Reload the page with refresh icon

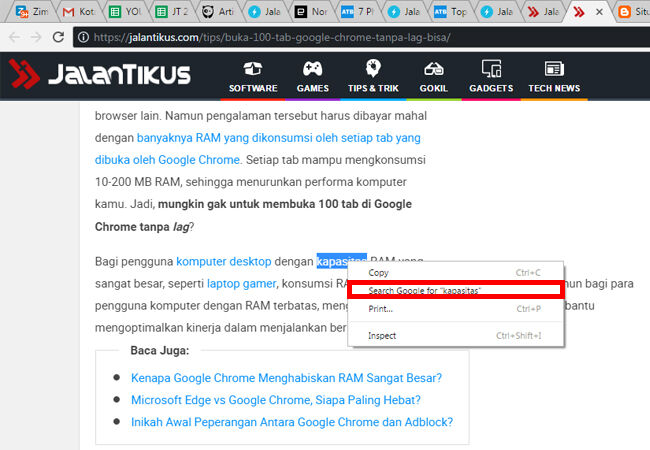click(x=58, y=37)
